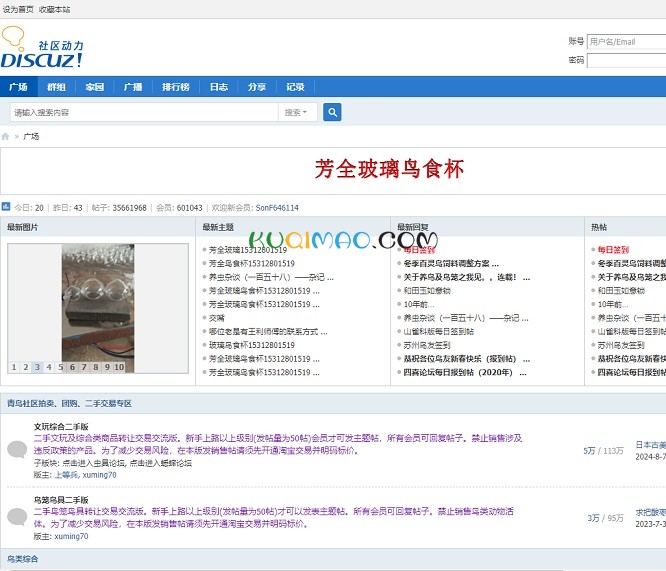The width and height of the screenshot is (666, 571).
Task: Open the 记录 nav tab
Action: tap(295, 87)
